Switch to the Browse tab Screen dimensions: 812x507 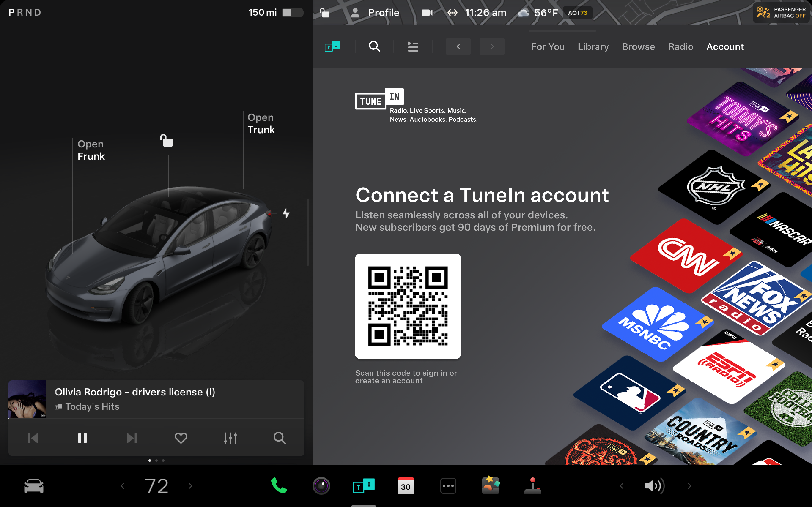point(638,47)
